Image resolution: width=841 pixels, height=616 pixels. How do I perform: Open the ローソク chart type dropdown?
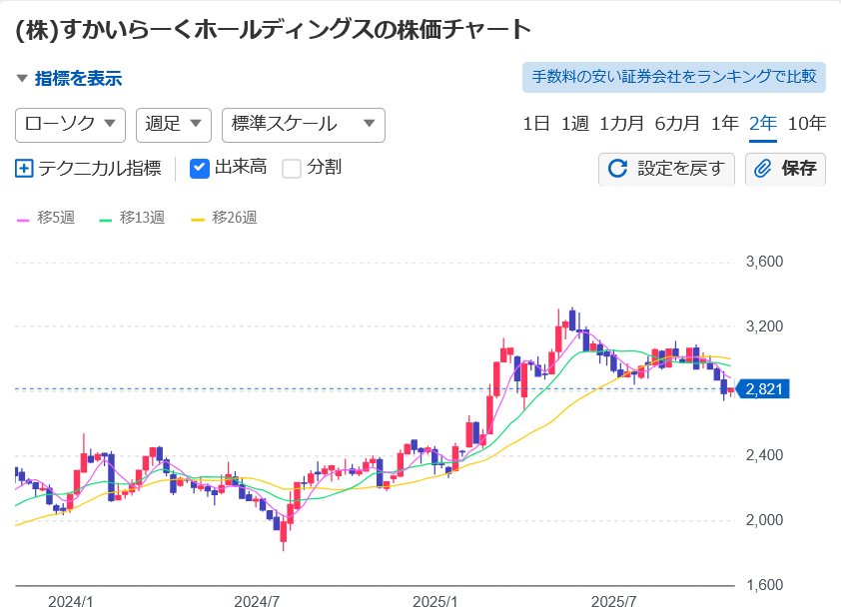pyautogui.click(x=70, y=124)
